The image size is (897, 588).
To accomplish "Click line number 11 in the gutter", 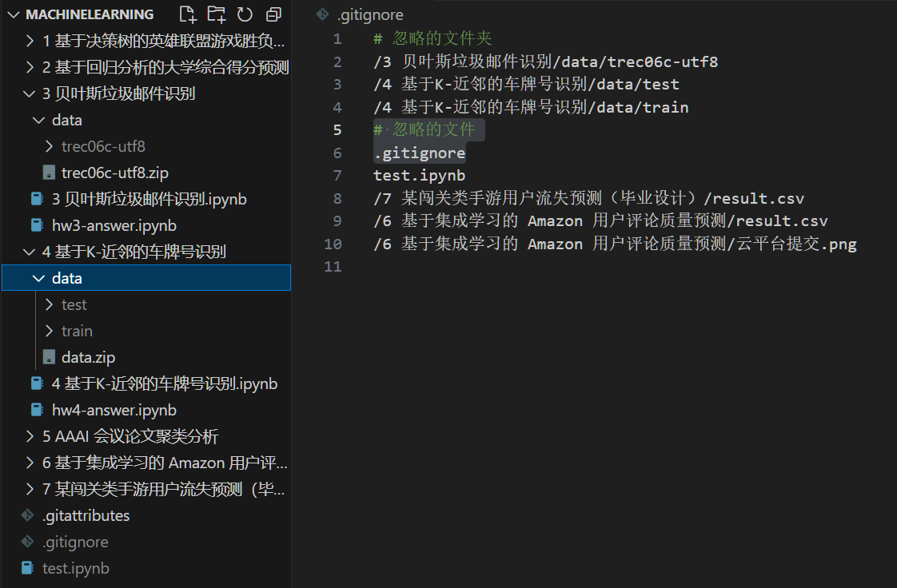I will click(x=333, y=266).
